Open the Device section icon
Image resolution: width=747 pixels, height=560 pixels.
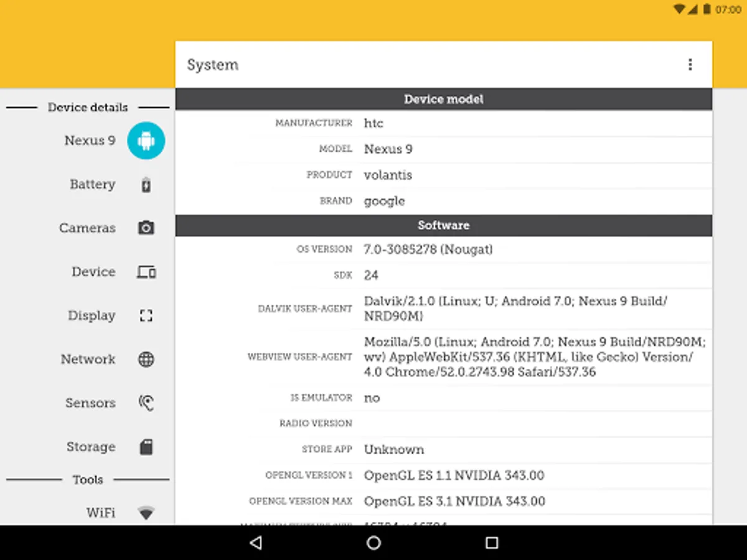[146, 272]
